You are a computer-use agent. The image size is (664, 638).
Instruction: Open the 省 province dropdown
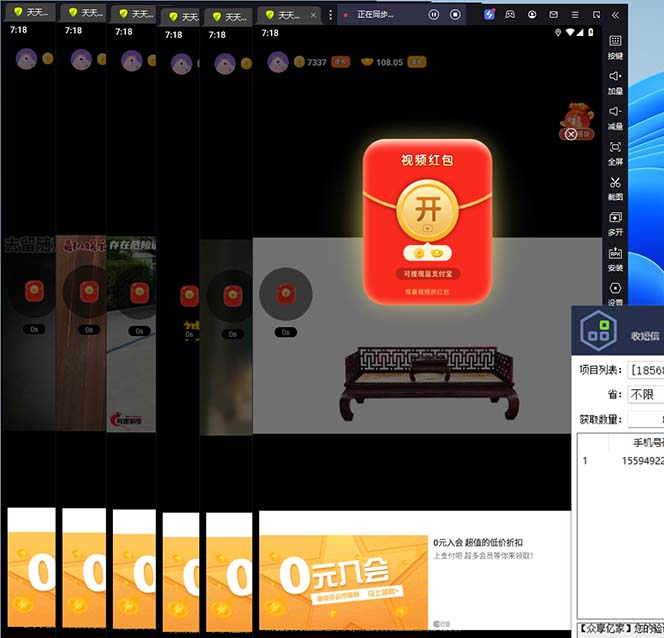coord(645,394)
